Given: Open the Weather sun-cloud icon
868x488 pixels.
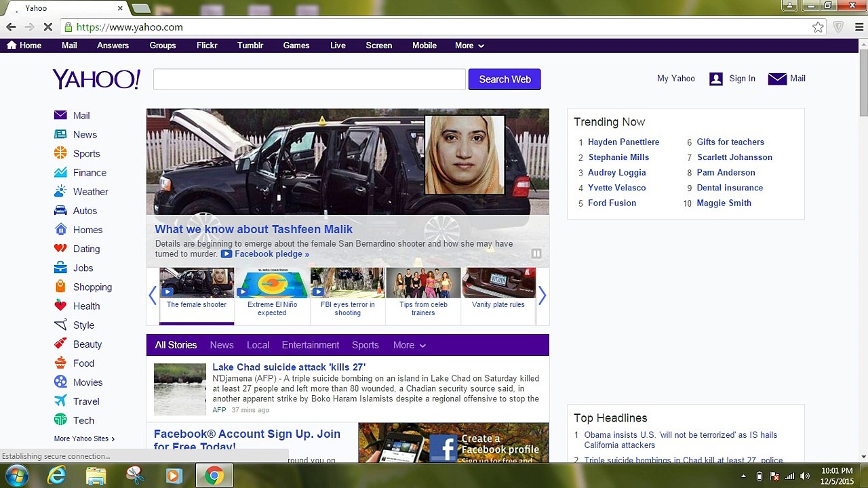Looking at the screenshot, I should click(60, 191).
